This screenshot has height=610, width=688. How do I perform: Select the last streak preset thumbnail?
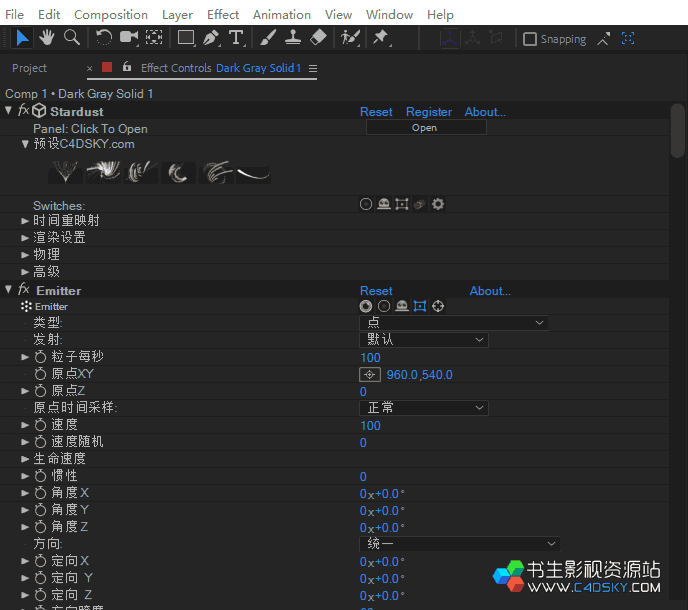(254, 175)
